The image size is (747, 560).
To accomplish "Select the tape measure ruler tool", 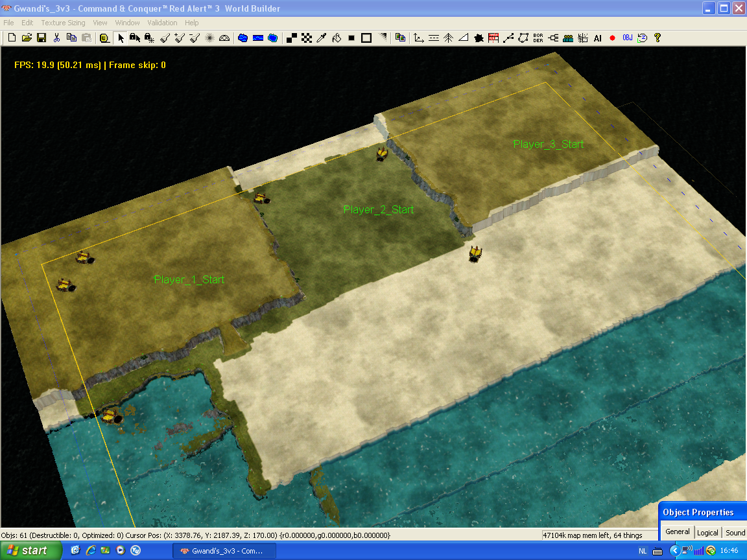I will point(104,38).
